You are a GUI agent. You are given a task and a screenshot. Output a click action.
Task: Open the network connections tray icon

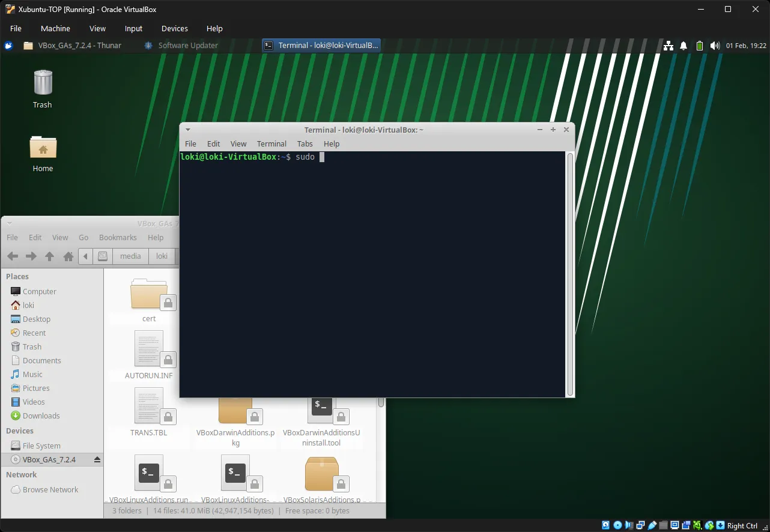coord(668,46)
